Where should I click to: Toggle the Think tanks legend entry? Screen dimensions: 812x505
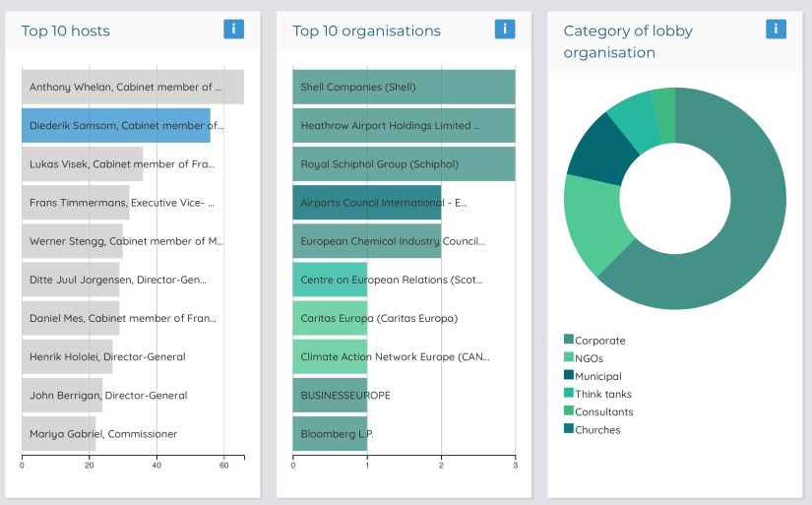(x=602, y=394)
